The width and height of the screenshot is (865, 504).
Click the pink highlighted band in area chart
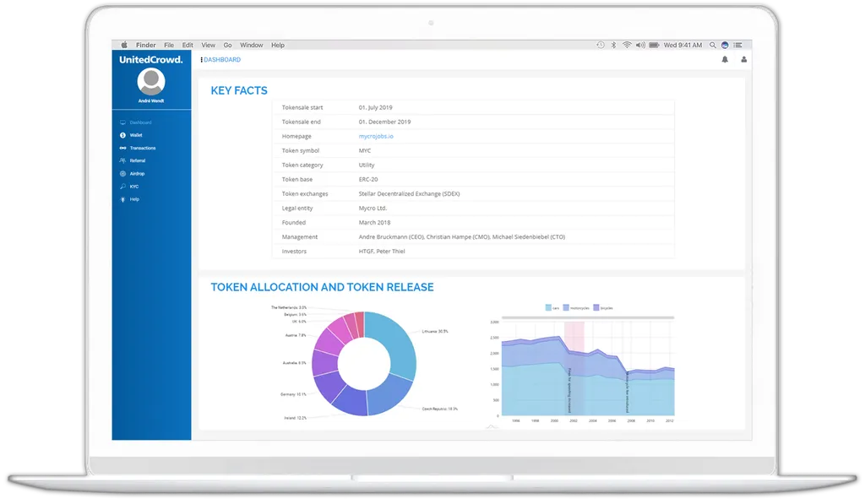pos(574,368)
